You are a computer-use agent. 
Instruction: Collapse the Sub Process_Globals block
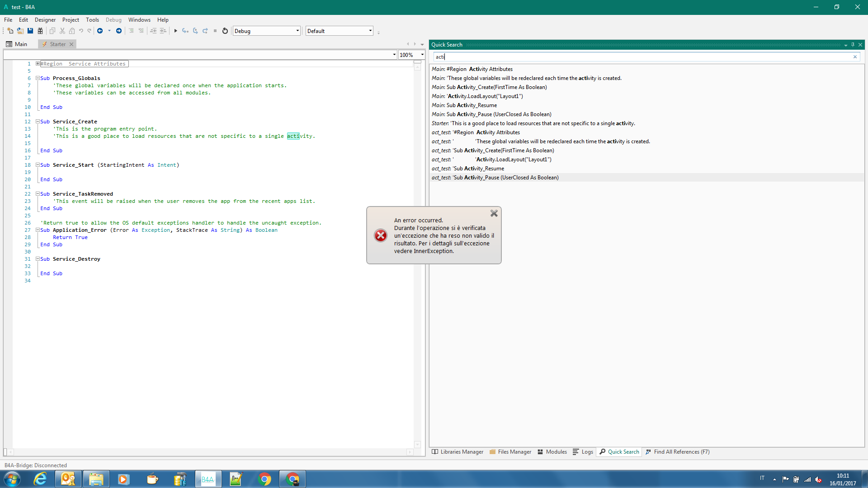click(x=38, y=78)
